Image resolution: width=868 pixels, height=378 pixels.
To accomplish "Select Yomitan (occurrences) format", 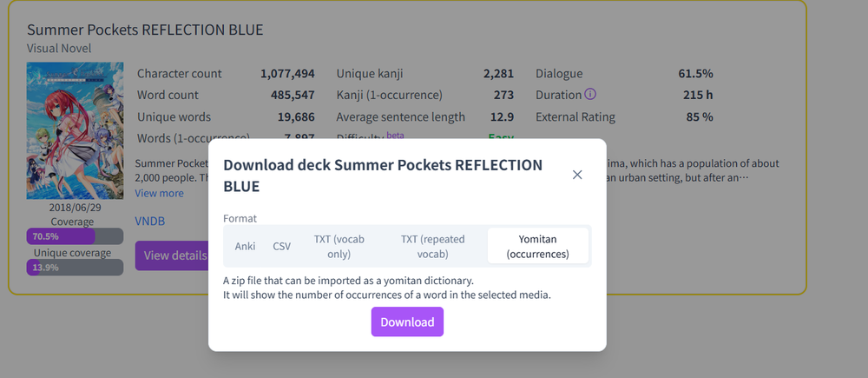I will pos(538,246).
